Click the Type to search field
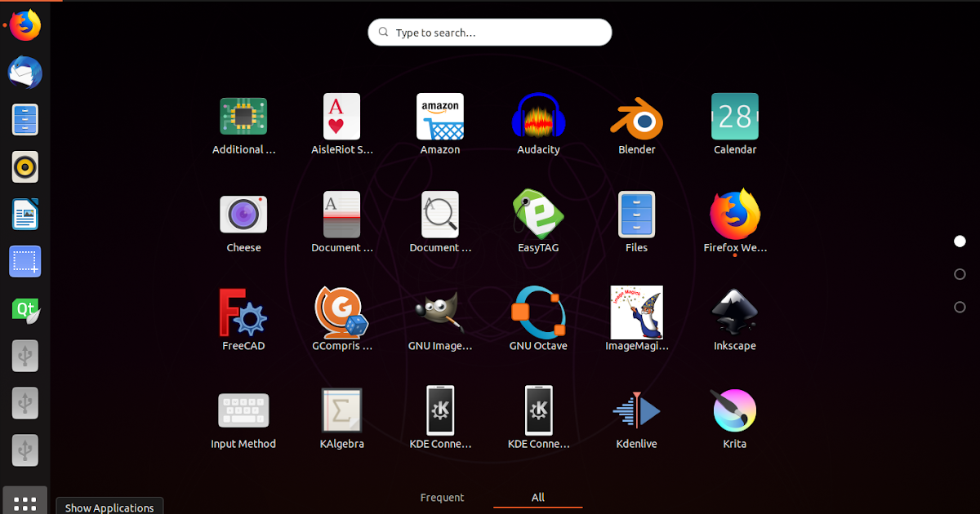The width and height of the screenshot is (980, 514). point(490,33)
